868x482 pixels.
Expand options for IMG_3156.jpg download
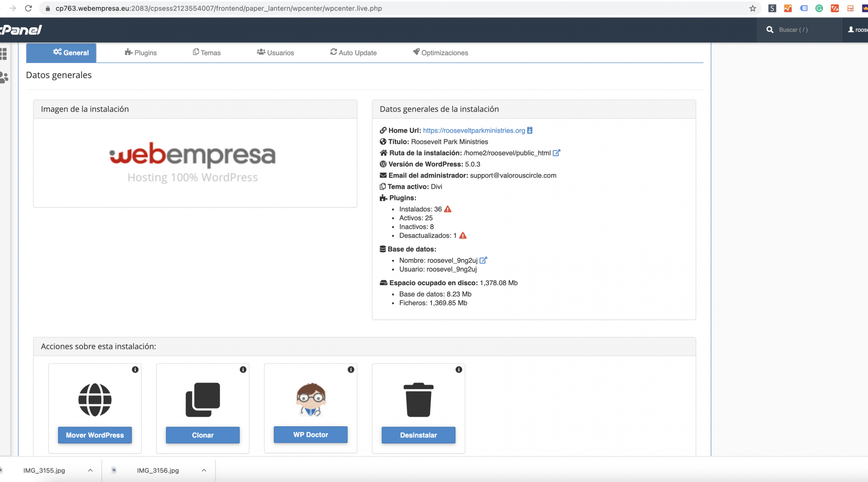click(204, 470)
